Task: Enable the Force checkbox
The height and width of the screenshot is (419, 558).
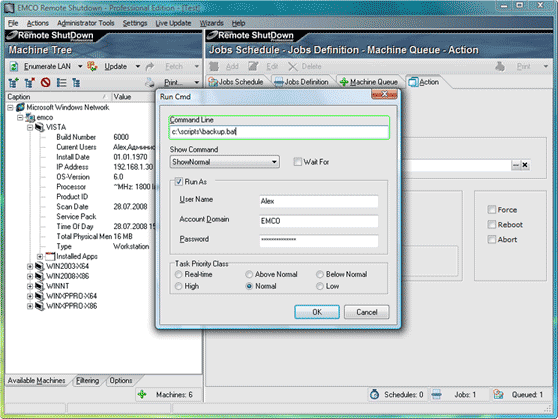Action: point(491,210)
